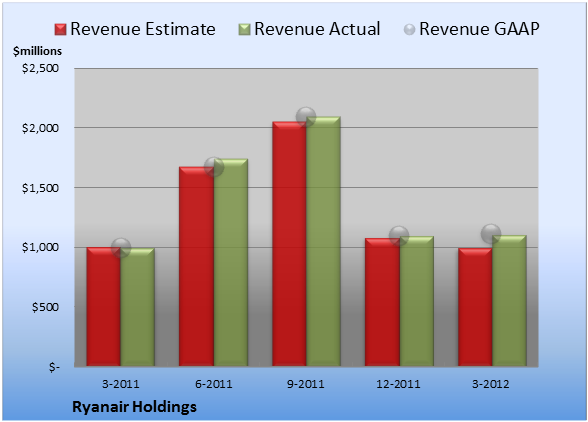Click the red Revenue Estimate legend swatch
Viewport: 588px width, 422px height.
(x=60, y=29)
